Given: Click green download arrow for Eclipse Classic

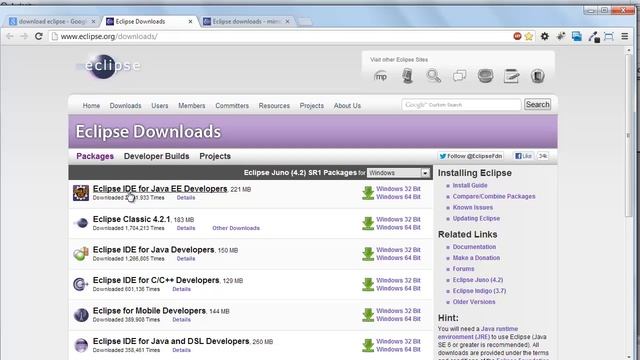Looking at the screenshot, I should (x=368, y=223).
